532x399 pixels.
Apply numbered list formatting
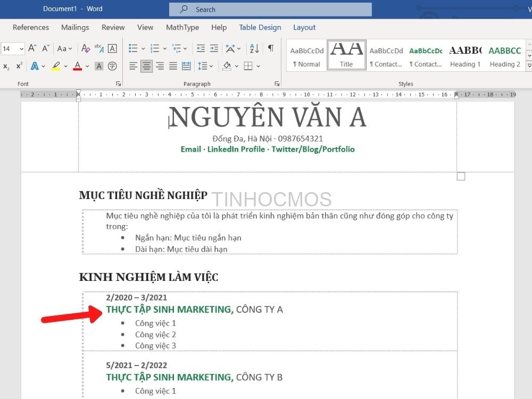pos(155,48)
